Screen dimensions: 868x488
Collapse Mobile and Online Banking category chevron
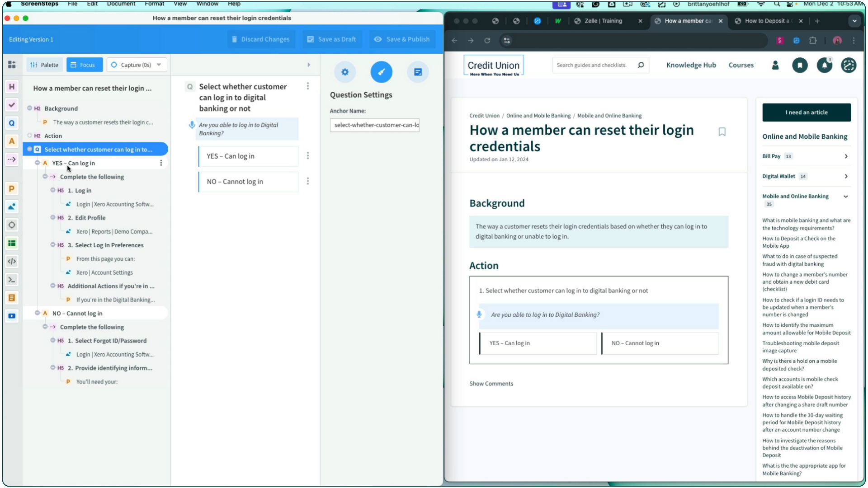846,197
